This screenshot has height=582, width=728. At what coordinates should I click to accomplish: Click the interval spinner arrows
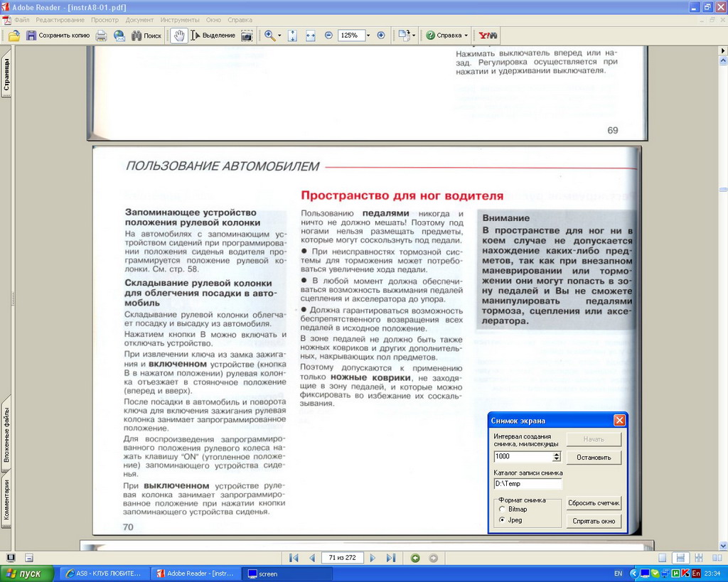[x=556, y=457]
